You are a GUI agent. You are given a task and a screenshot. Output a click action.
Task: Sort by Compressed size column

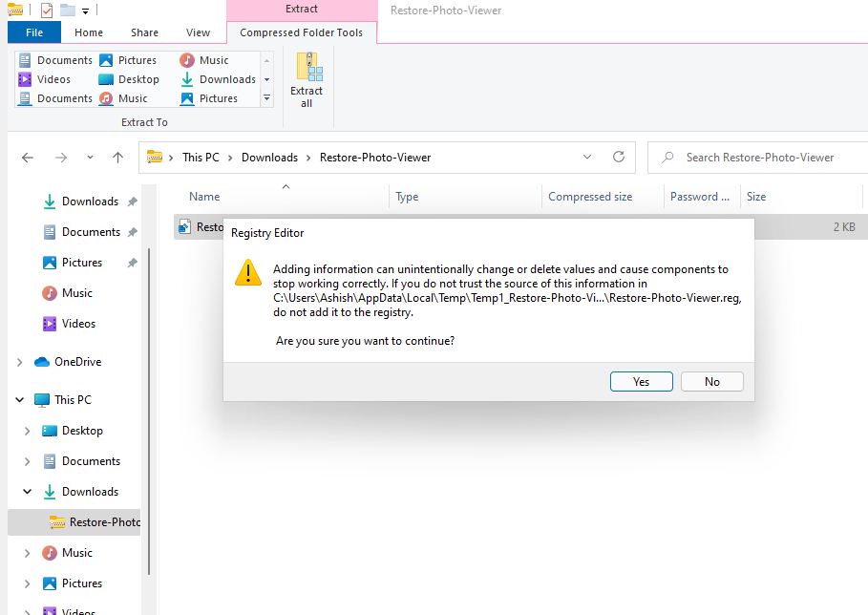pos(590,197)
